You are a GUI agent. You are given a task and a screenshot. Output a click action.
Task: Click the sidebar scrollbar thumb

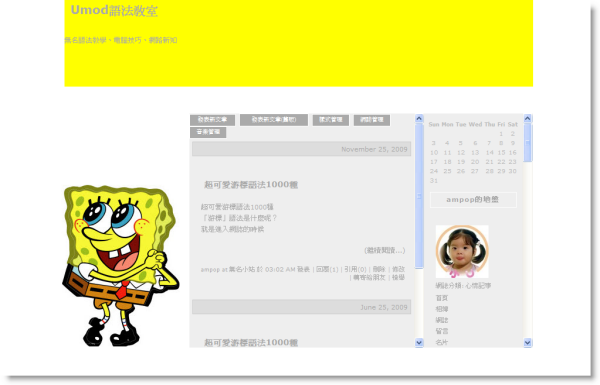(x=528, y=143)
